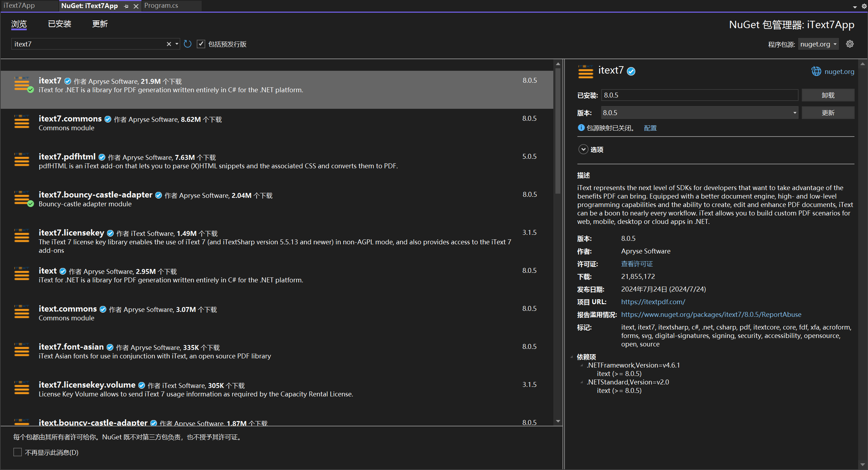Open NuGet settings gear icon

coord(850,44)
